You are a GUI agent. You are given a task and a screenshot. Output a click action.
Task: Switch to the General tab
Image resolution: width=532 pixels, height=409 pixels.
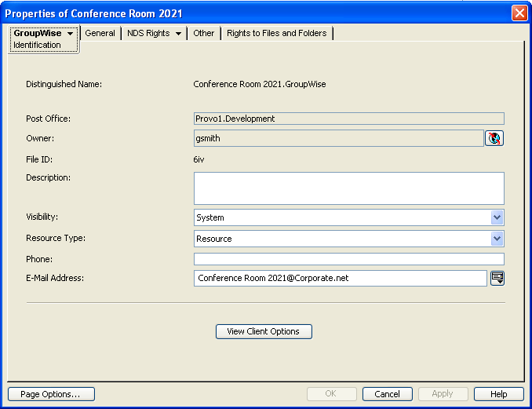tap(100, 33)
